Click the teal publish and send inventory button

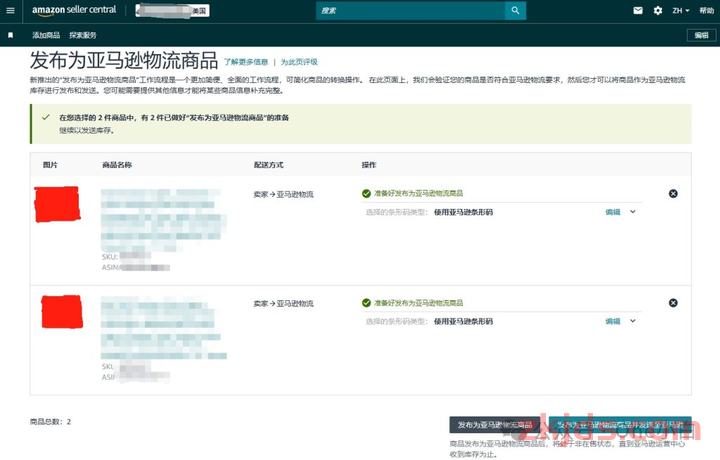pos(620,425)
